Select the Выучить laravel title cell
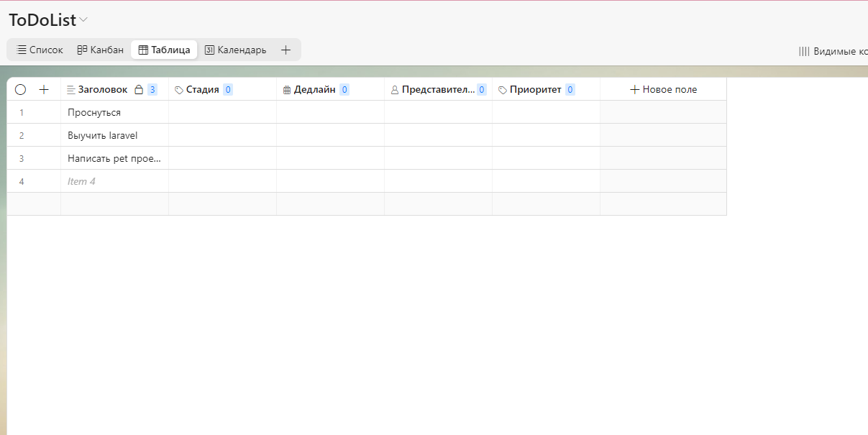 [115, 135]
